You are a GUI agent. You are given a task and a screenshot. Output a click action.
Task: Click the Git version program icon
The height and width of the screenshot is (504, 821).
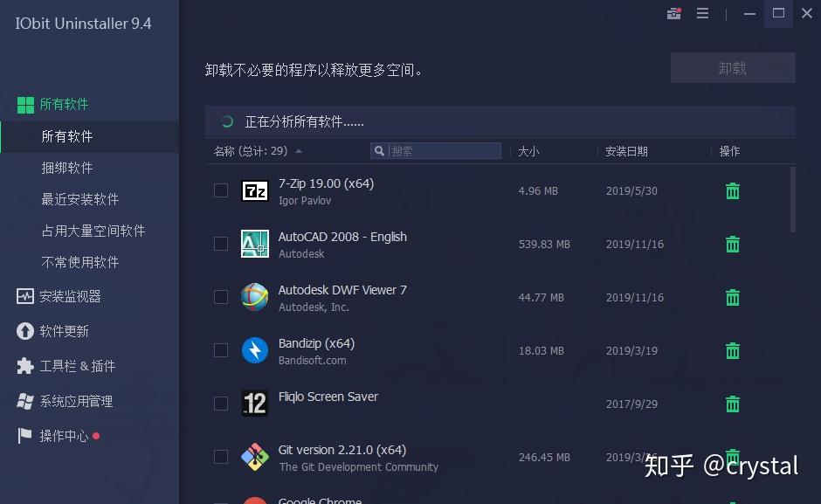[x=254, y=457]
